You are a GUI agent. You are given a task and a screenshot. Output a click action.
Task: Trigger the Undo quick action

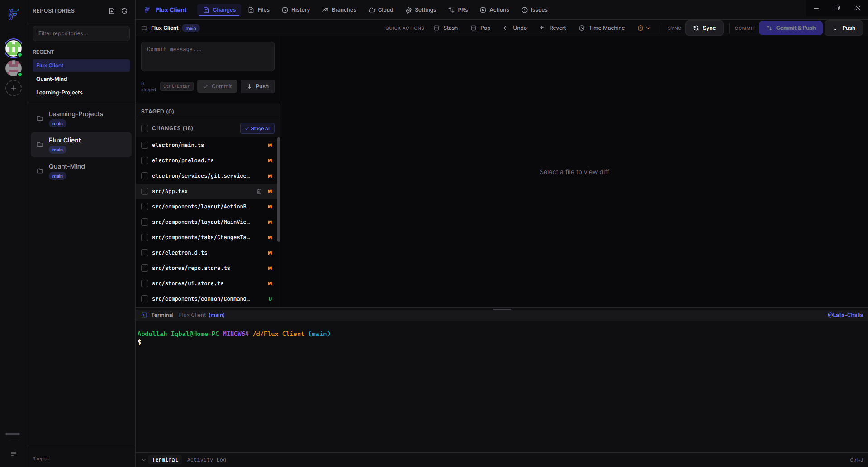(x=515, y=28)
